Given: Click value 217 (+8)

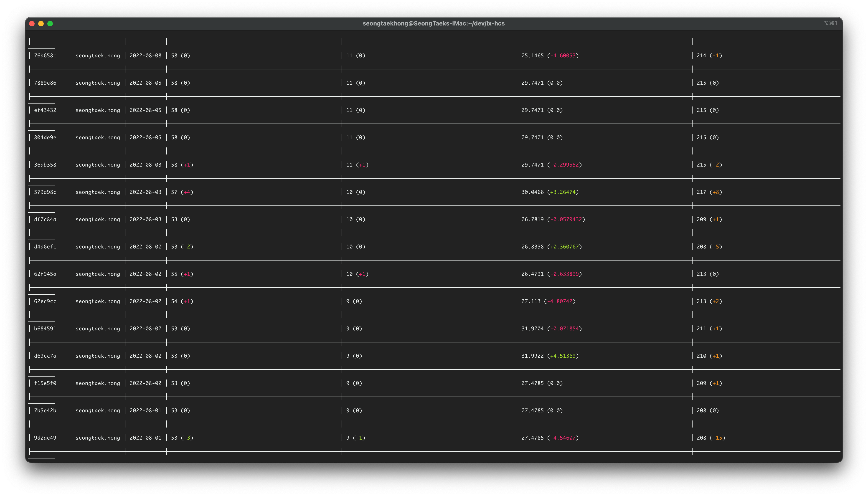Looking at the screenshot, I should [x=709, y=192].
